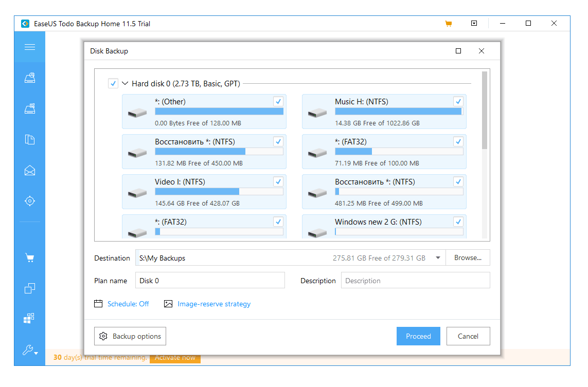Image resolution: width=588 pixels, height=387 pixels.
Task: Cancel the Disk Backup dialog
Action: click(x=468, y=336)
